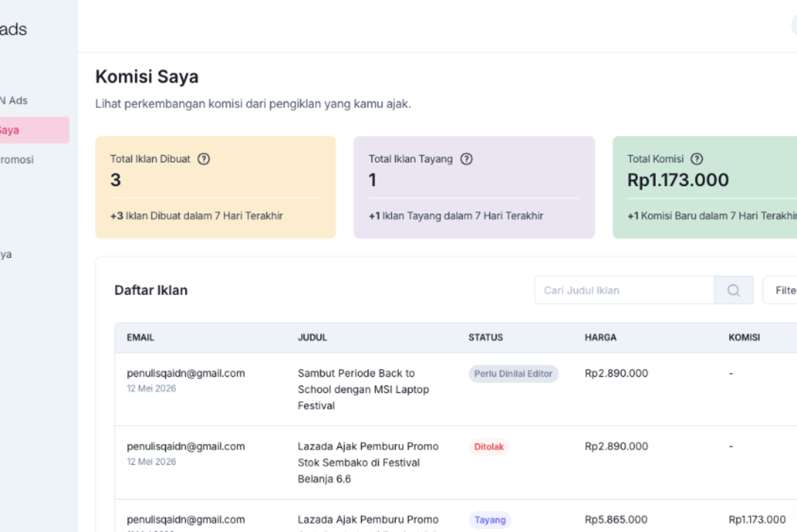Select the highlighted Saya sidebar item
The height and width of the screenshot is (532, 797).
point(34,130)
